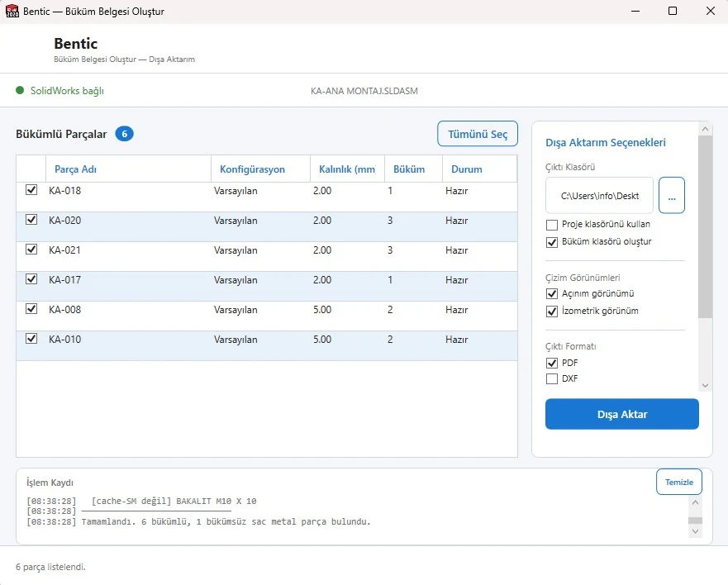
Task: Sort by 'Büküm' column header
Action: (x=413, y=169)
